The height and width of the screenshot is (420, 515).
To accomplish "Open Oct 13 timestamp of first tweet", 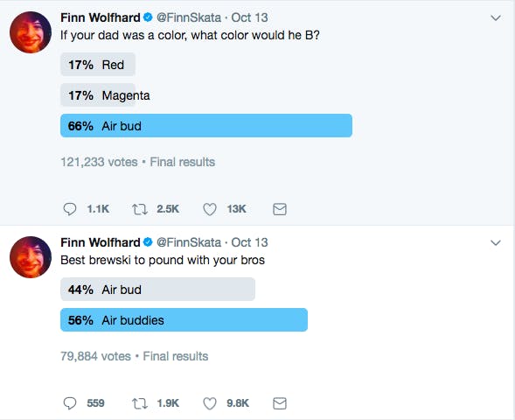I will tap(249, 17).
